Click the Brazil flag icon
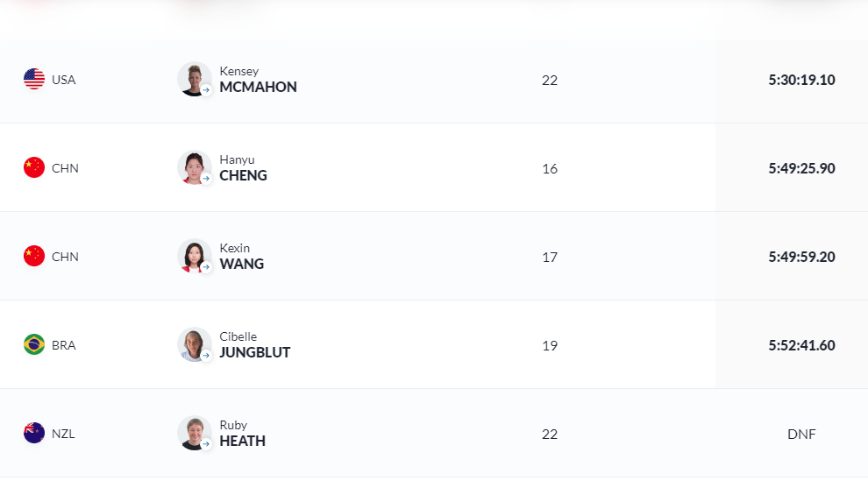 (x=34, y=344)
